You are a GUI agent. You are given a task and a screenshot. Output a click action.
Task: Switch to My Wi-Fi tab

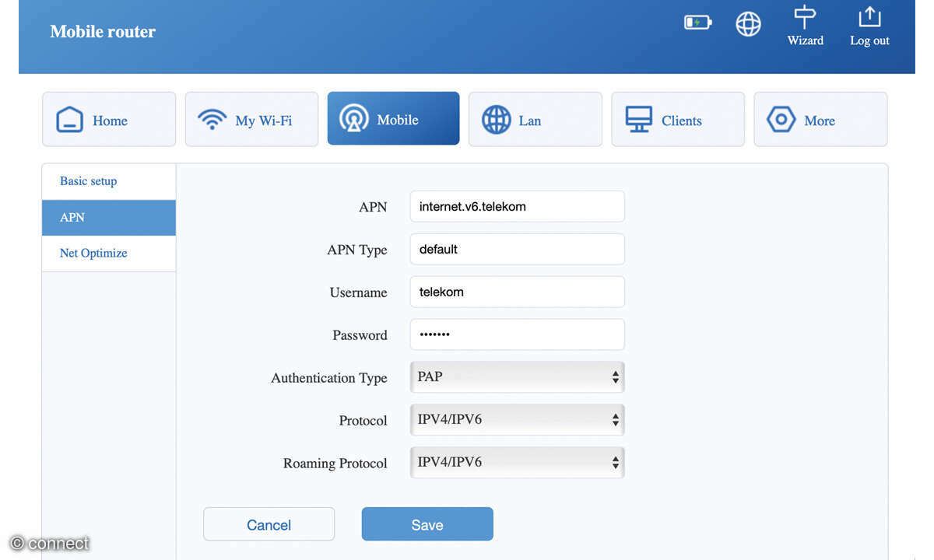point(251,119)
